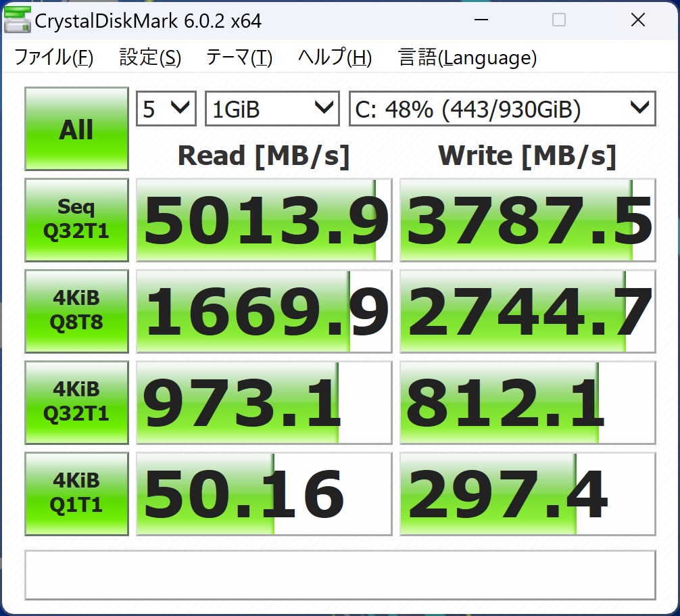Click the Seq write result 3787.5
Viewport: 680px width, 616px height.
[x=527, y=220]
